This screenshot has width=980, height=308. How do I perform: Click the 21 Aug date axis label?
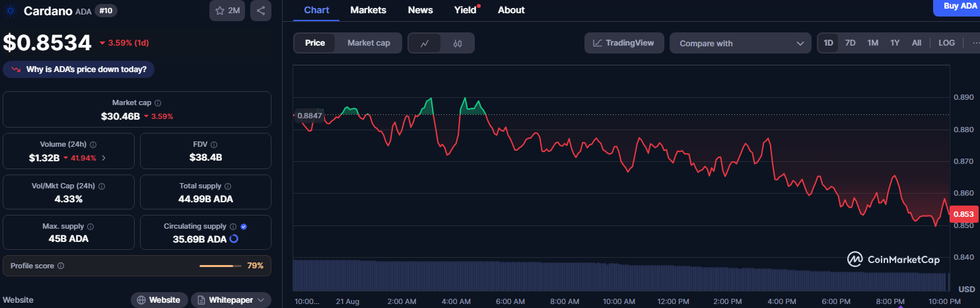click(x=347, y=301)
